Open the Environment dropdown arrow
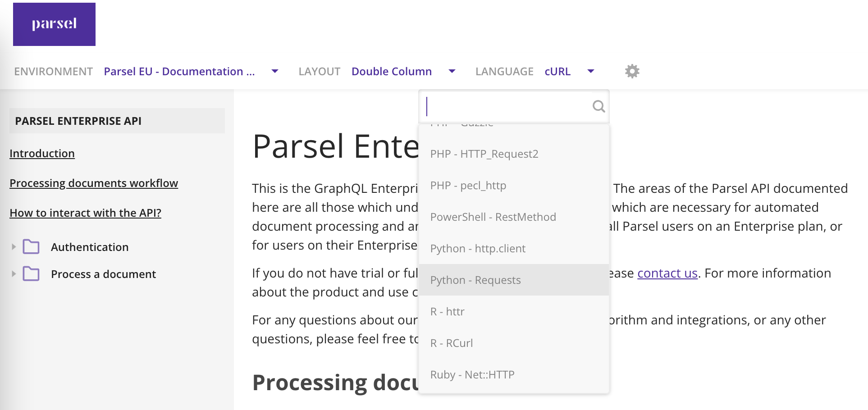The height and width of the screenshot is (410, 868). [275, 71]
